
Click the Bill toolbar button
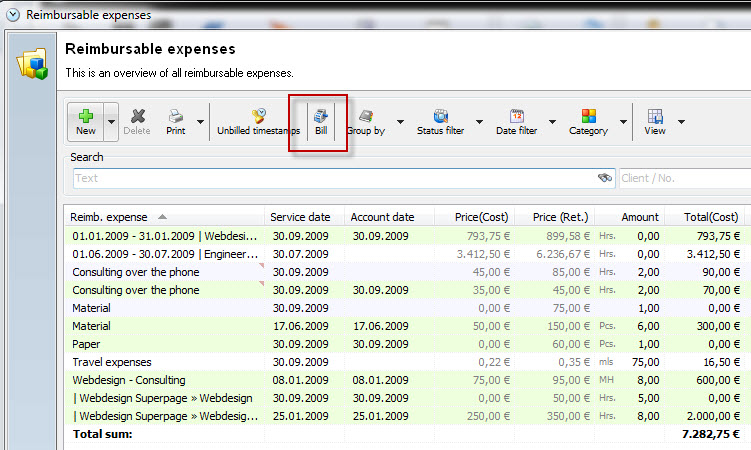[321, 122]
